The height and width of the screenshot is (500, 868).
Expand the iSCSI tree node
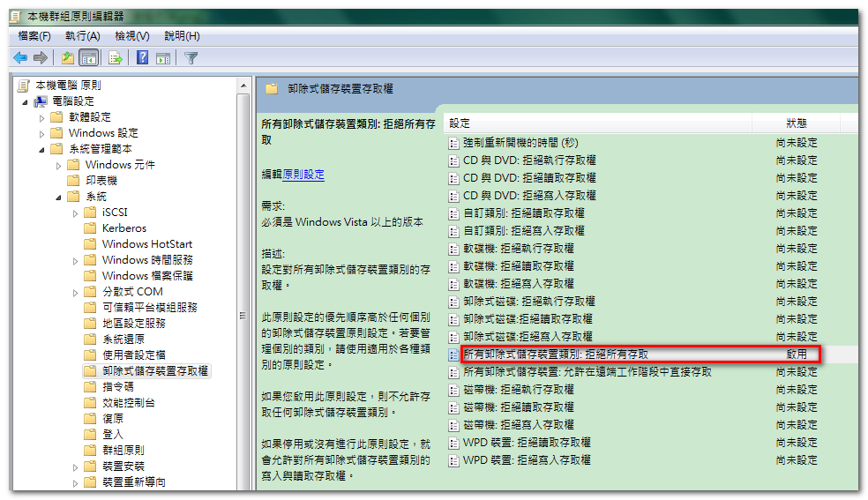click(75, 213)
